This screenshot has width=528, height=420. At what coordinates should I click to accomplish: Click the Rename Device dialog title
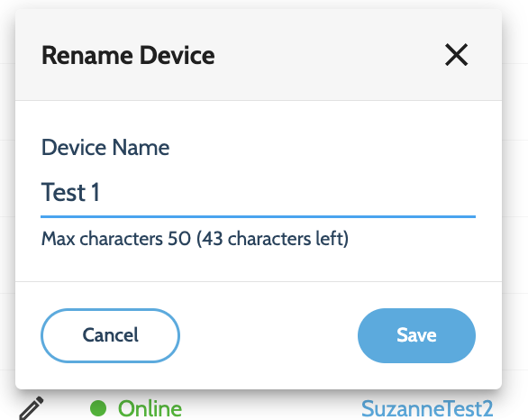pyautogui.click(x=128, y=55)
